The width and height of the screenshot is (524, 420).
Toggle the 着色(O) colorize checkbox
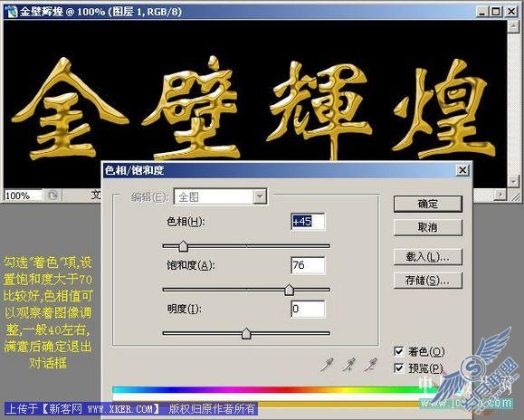pos(399,351)
